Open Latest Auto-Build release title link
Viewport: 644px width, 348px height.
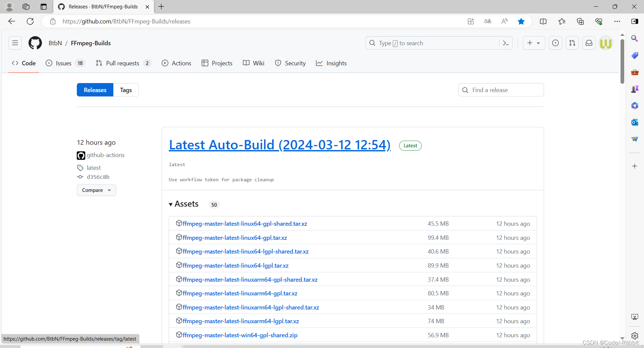pyautogui.click(x=280, y=145)
